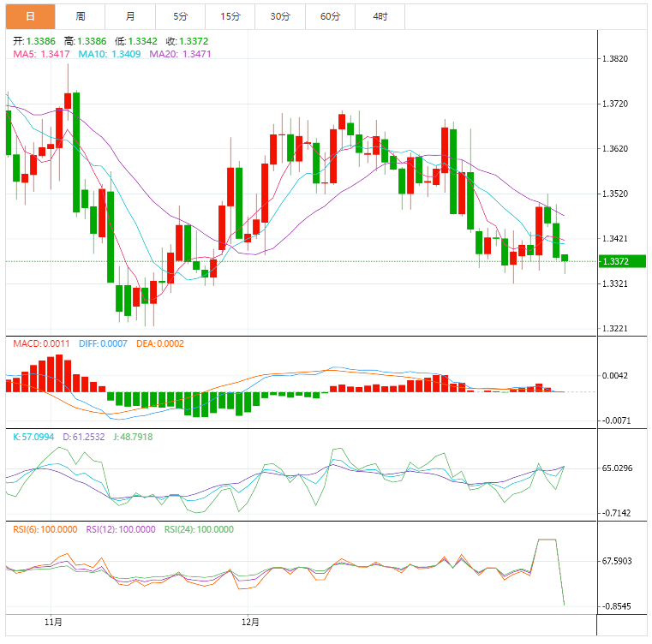Click the RSI(6): 100.0000 label
652x644 pixels.
pos(45,529)
